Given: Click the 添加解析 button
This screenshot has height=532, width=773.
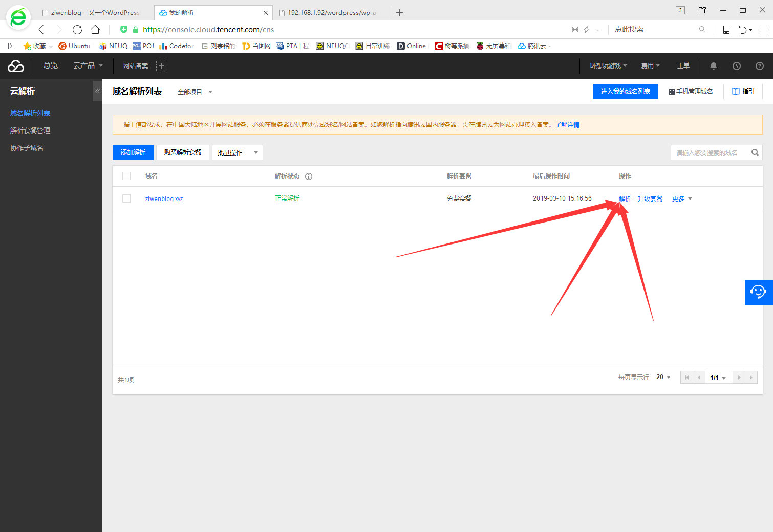Looking at the screenshot, I should pyautogui.click(x=133, y=152).
